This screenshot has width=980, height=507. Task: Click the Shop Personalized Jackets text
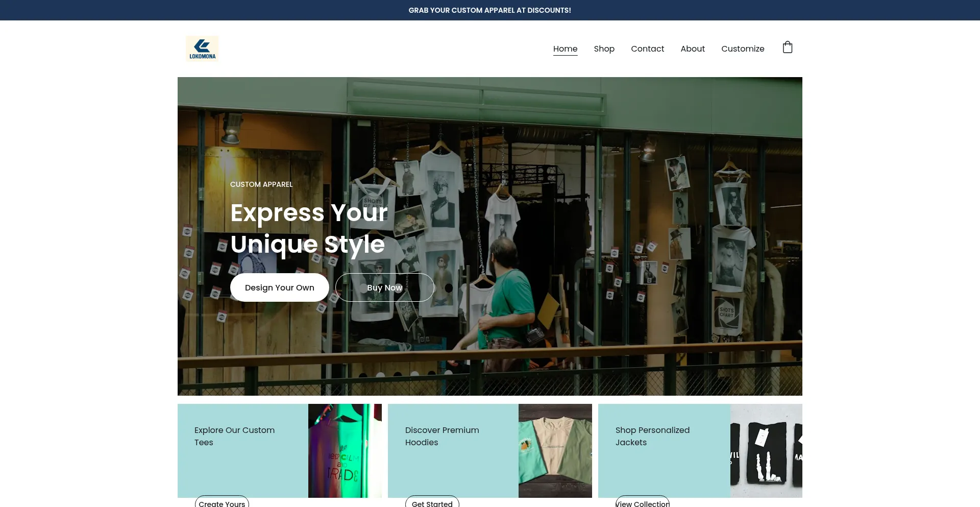(652, 436)
